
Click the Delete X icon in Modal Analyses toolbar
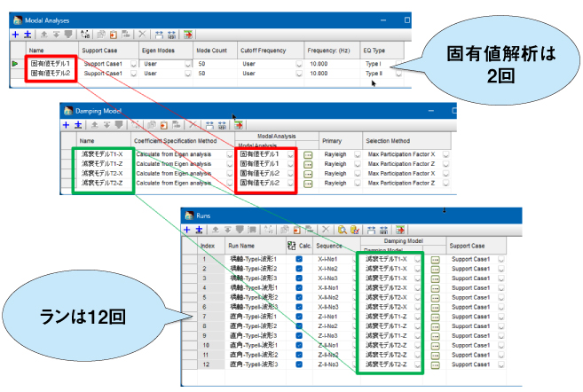click(142, 35)
